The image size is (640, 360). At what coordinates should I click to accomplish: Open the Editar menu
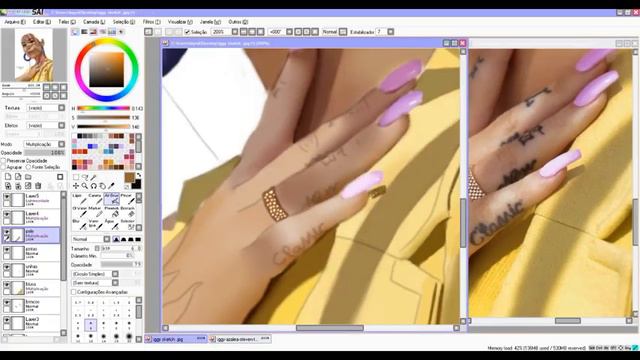click(x=42, y=22)
